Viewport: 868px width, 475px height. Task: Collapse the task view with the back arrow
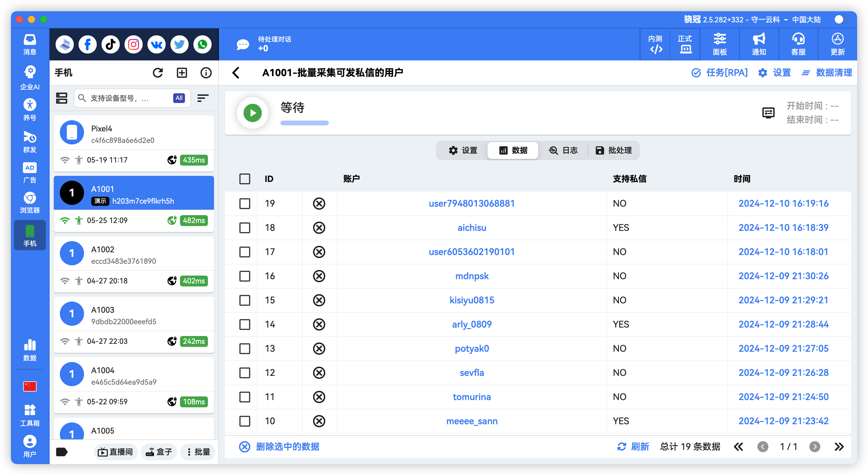tap(236, 73)
